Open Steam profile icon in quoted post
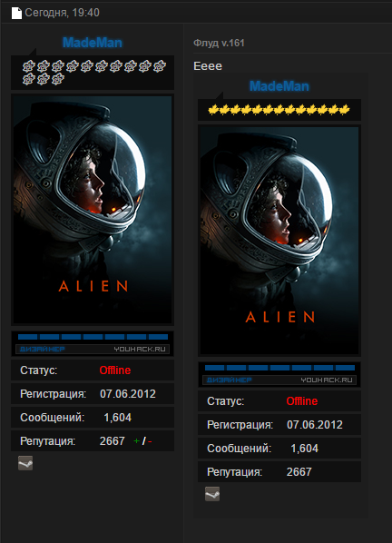392x543 pixels. (x=212, y=494)
